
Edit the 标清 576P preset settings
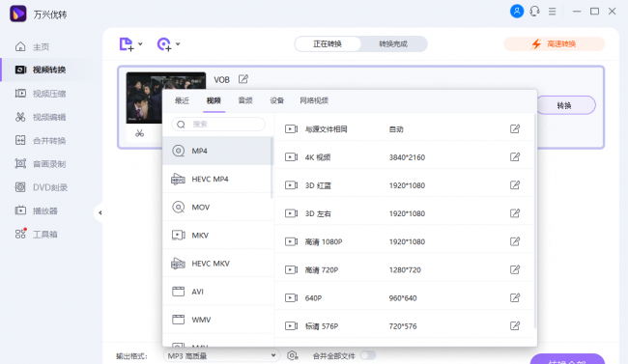pyautogui.click(x=515, y=326)
